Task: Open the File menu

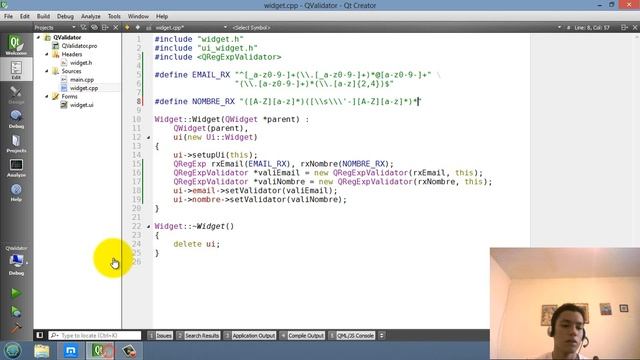Action: pyautogui.click(x=9, y=16)
